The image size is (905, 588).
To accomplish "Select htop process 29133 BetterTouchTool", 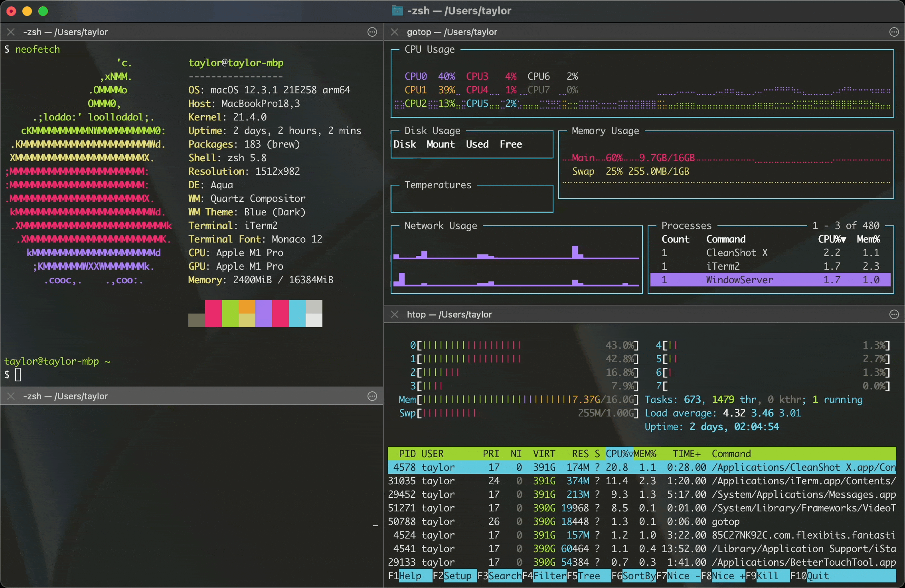I will (x=642, y=562).
